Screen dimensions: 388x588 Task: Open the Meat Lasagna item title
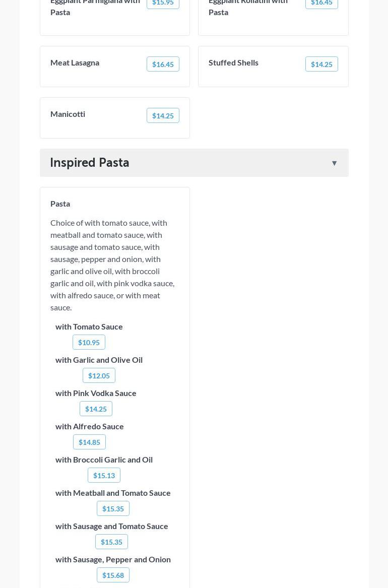(75, 62)
